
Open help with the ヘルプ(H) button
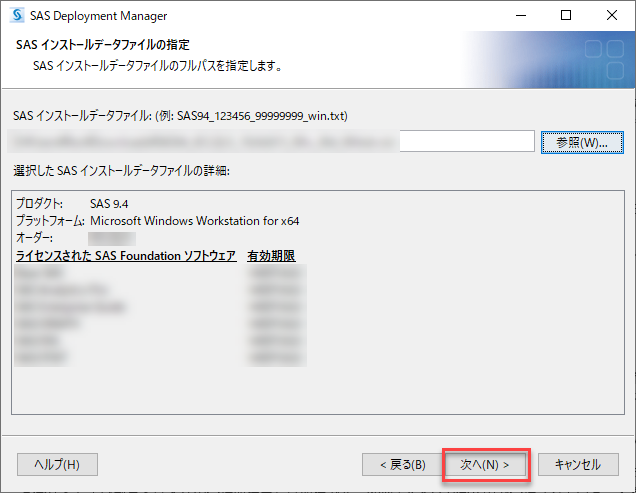coord(57,465)
